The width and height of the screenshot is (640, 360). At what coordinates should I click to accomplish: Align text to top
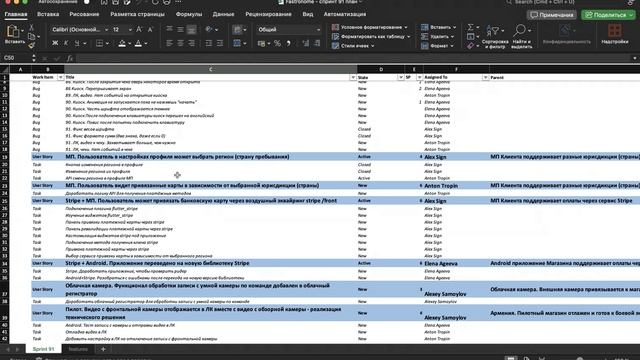[169, 29]
